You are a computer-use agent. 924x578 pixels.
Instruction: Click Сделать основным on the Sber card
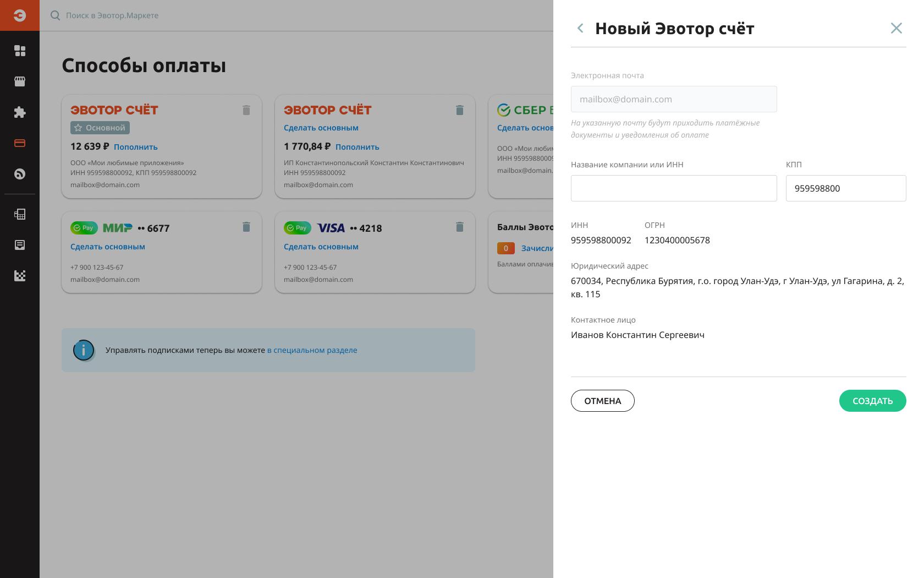[x=525, y=128]
